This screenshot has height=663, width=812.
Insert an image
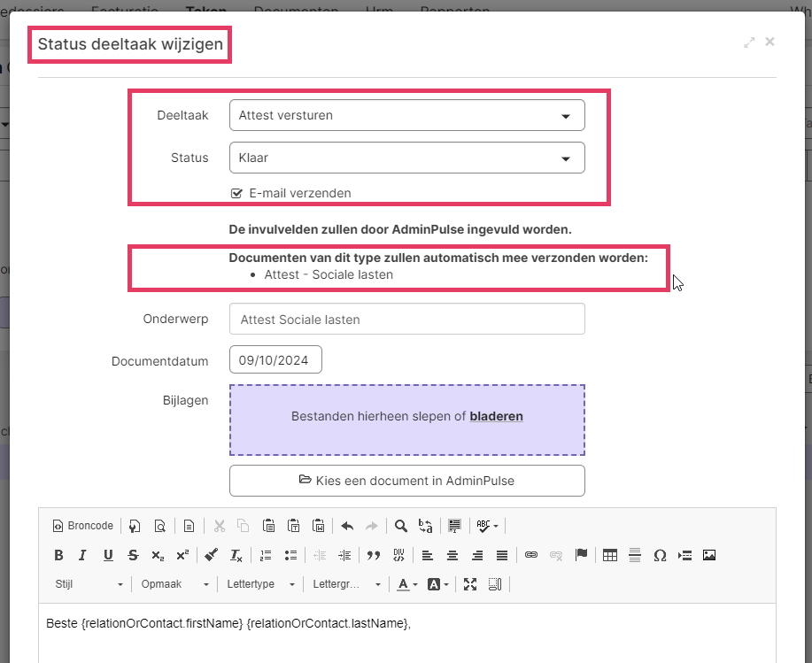[709, 555]
